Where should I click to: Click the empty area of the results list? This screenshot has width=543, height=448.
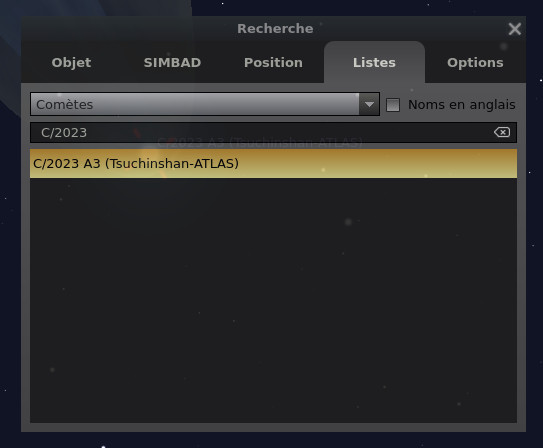point(273,300)
